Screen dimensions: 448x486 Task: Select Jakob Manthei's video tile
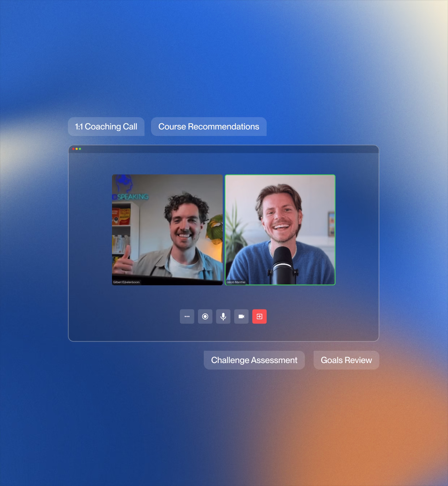click(280, 230)
